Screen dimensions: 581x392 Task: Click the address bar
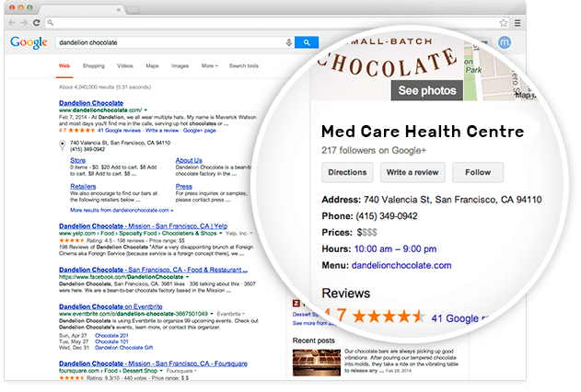click(276, 23)
